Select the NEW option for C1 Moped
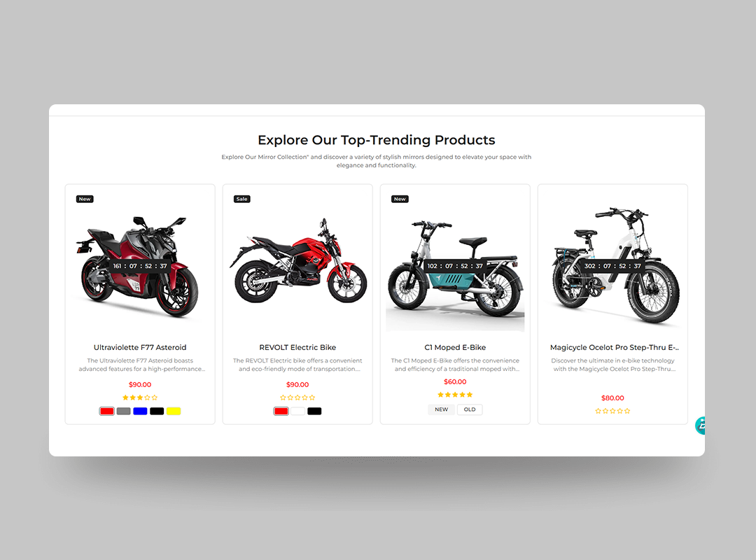756x560 pixels. click(441, 409)
